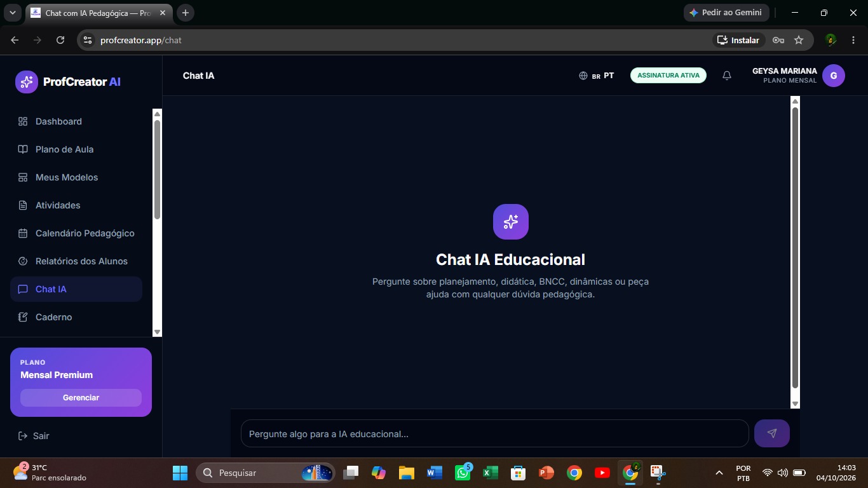Open WhatsApp from the taskbar

(463, 473)
